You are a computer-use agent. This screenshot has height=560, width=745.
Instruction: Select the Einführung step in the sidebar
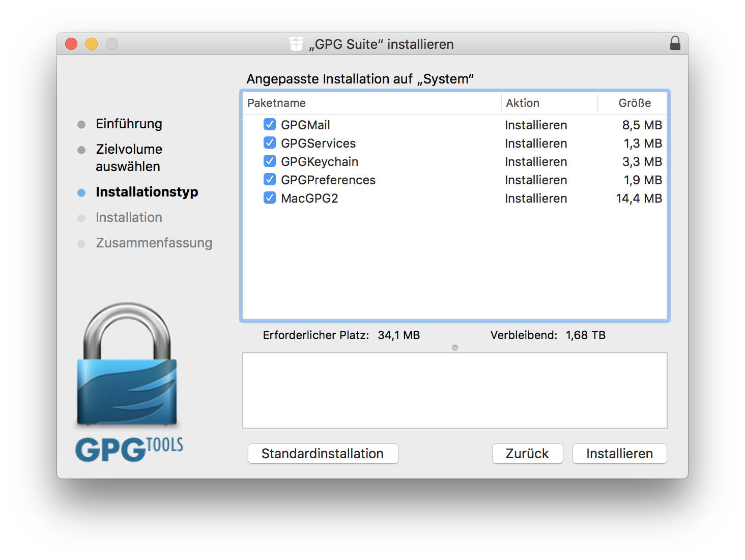click(x=129, y=124)
